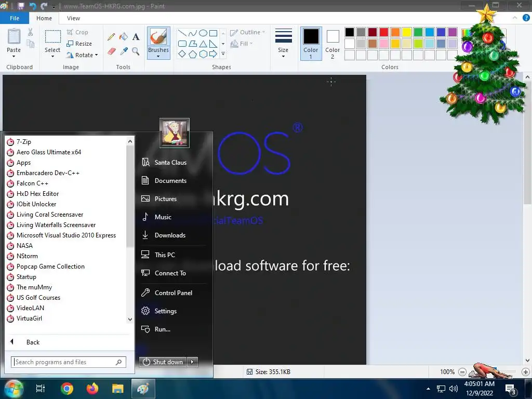532x399 pixels.
Task: Select the Color 2 button
Action: 332,44
